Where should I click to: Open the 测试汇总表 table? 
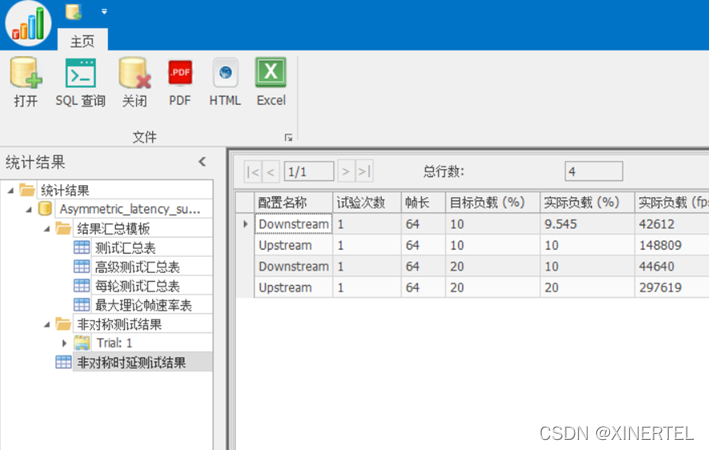[x=125, y=248]
